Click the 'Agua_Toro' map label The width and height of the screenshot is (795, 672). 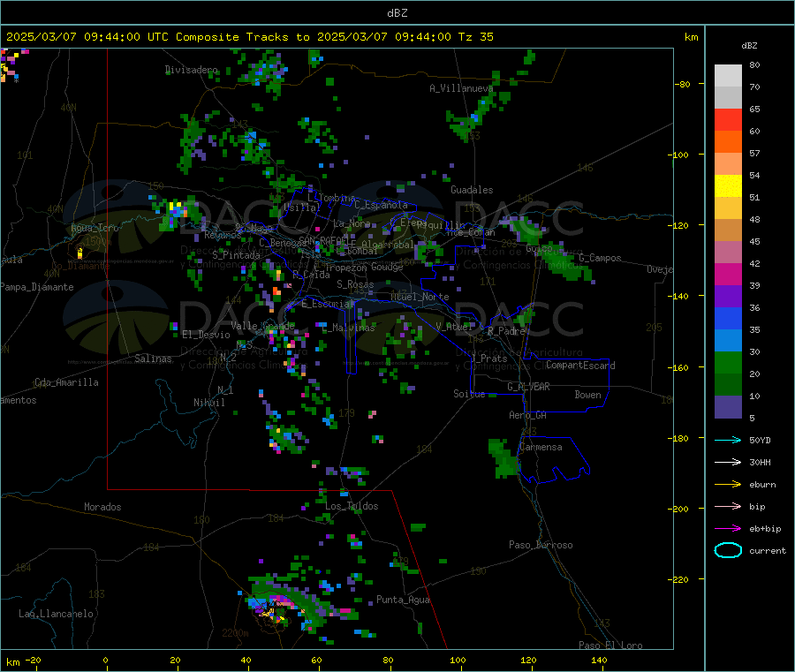pyautogui.click(x=95, y=228)
